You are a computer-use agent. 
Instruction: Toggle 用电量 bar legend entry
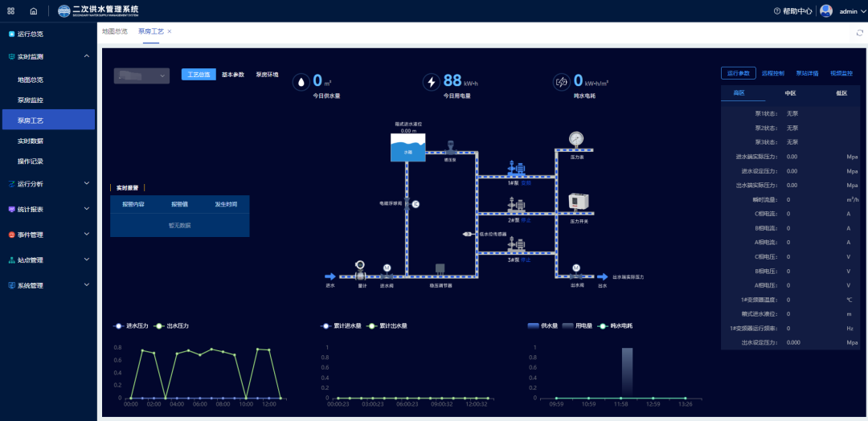[576, 326]
